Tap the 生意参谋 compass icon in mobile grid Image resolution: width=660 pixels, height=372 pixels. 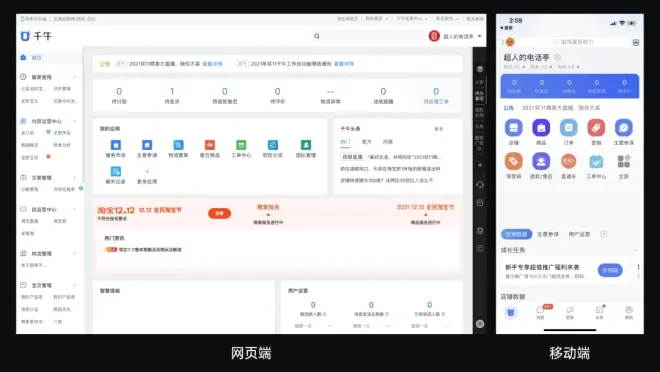click(x=623, y=128)
